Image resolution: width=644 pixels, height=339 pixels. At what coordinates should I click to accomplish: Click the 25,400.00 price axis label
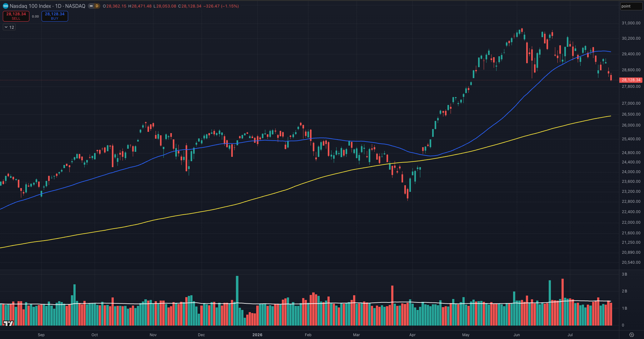(x=631, y=139)
